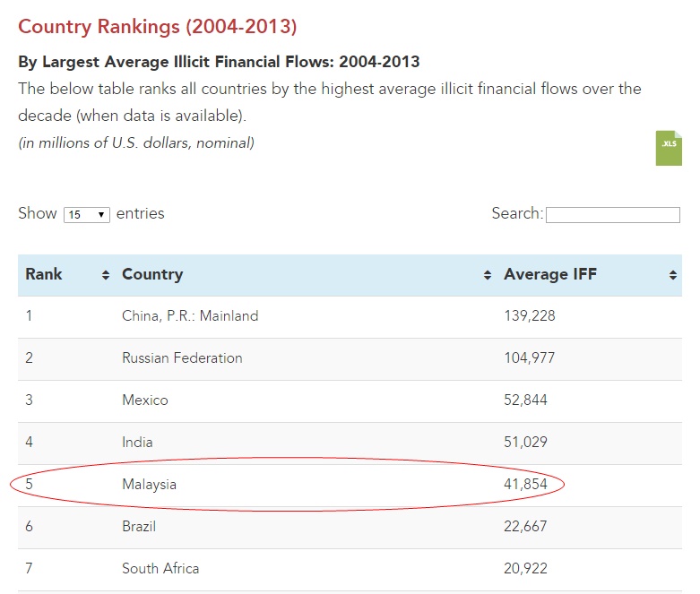Image resolution: width=700 pixels, height=594 pixels.
Task: Click into the Search input field
Action: coord(613,215)
